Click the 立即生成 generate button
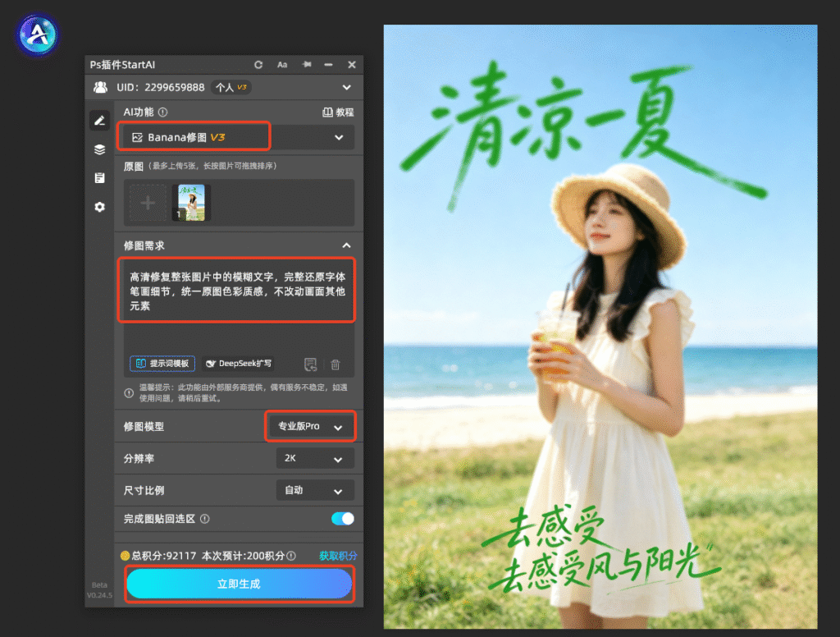 (239, 584)
